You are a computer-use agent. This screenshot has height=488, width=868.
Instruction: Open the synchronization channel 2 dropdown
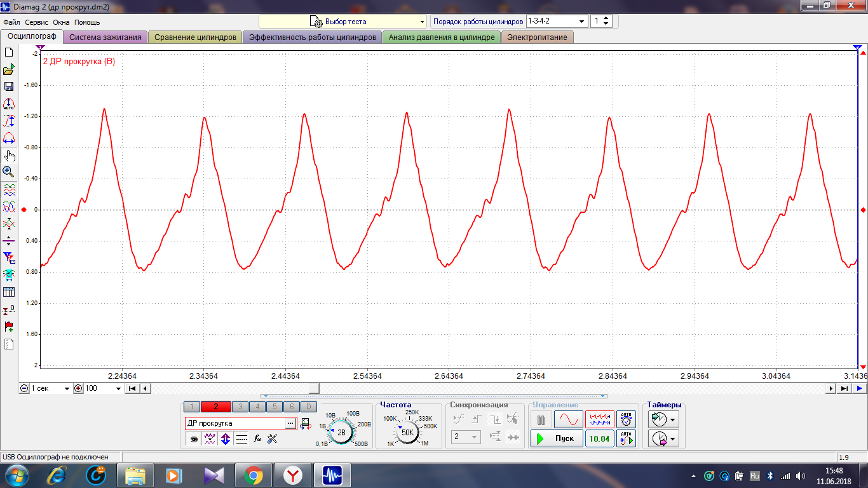click(x=466, y=437)
